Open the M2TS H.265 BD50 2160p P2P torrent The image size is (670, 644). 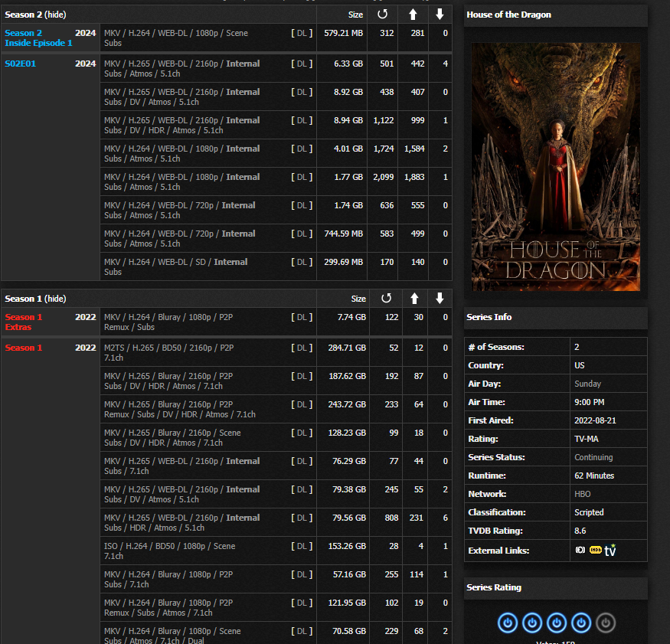tap(168, 352)
